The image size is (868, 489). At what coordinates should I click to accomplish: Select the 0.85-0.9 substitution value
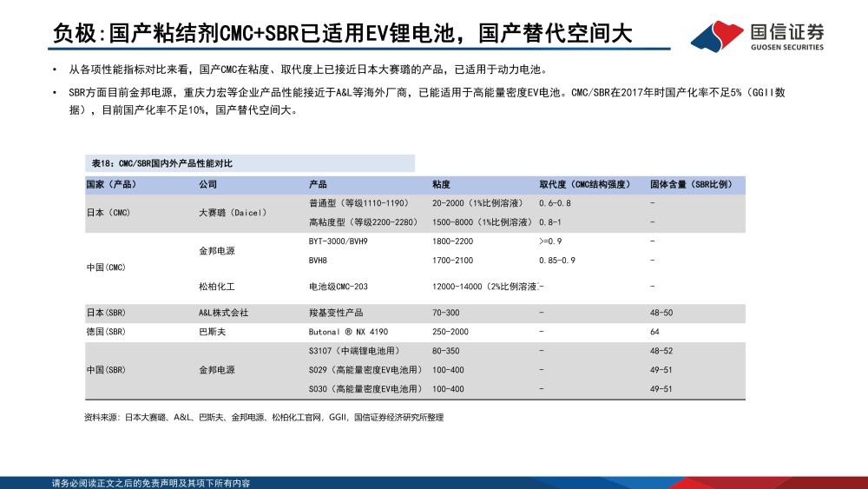[x=557, y=261]
